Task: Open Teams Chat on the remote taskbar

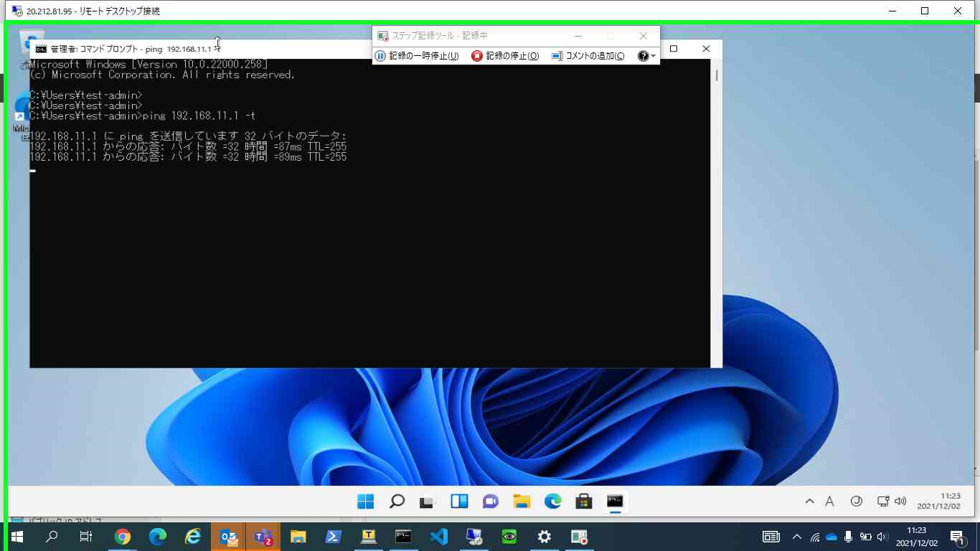Action: tap(490, 501)
